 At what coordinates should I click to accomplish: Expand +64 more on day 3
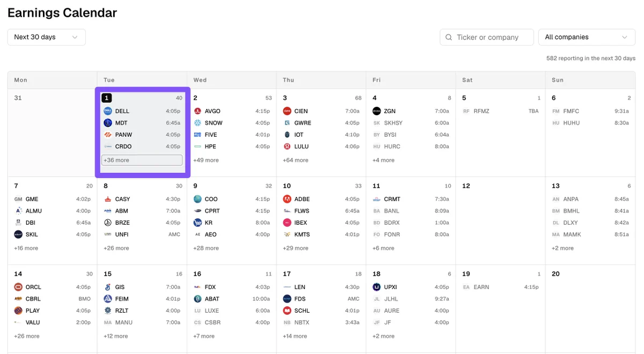tap(296, 160)
